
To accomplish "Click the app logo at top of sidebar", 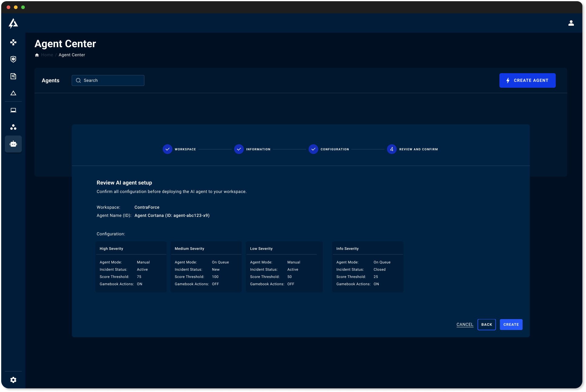I will point(13,24).
